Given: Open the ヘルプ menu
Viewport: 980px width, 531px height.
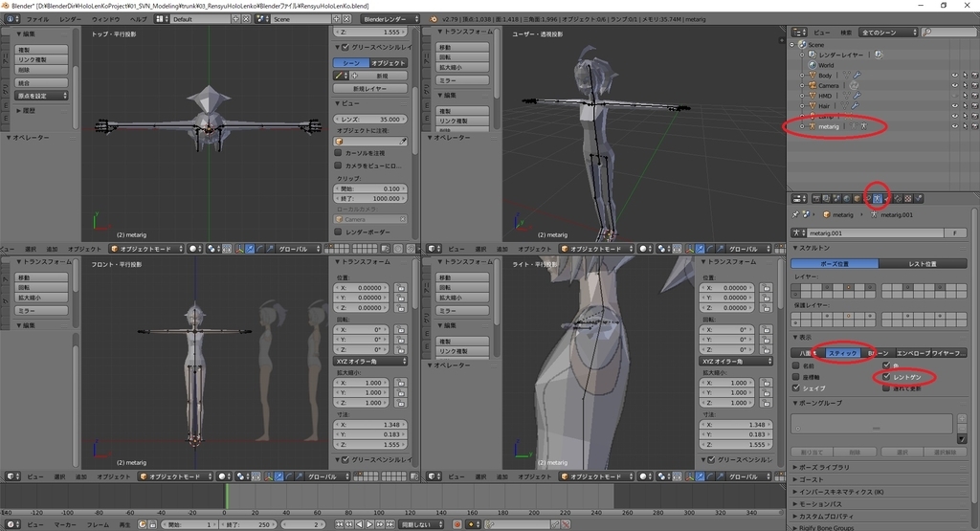Looking at the screenshot, I should 138,19.
